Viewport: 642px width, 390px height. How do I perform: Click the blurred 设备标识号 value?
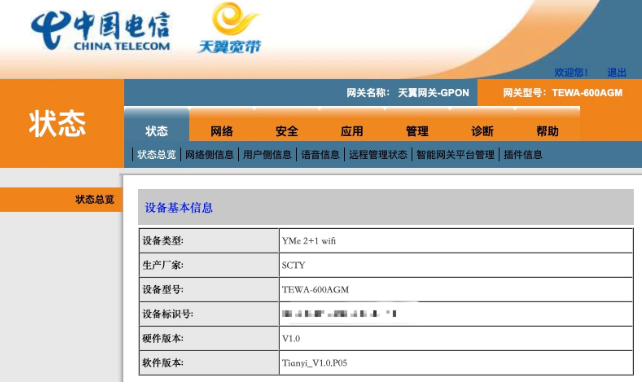pyautogui.click(x=339, y=314)
